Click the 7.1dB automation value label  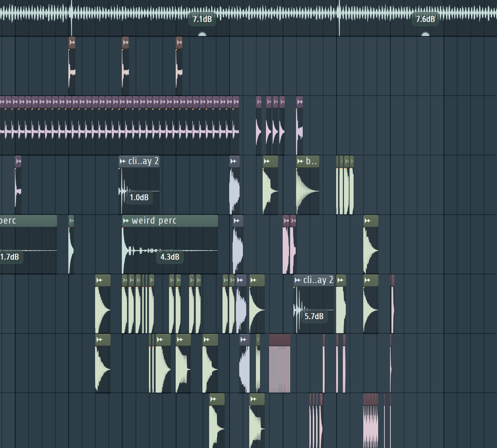click(x=202, y=19)
